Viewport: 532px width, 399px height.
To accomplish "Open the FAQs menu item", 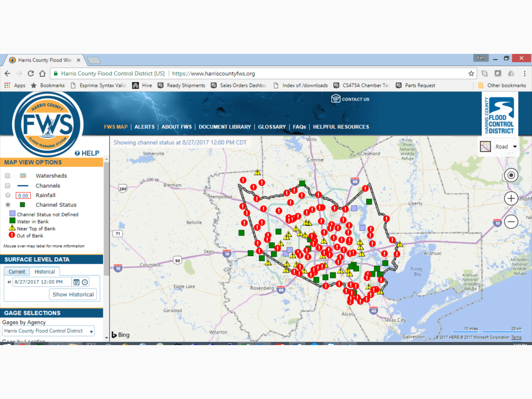I will point(299,127).
